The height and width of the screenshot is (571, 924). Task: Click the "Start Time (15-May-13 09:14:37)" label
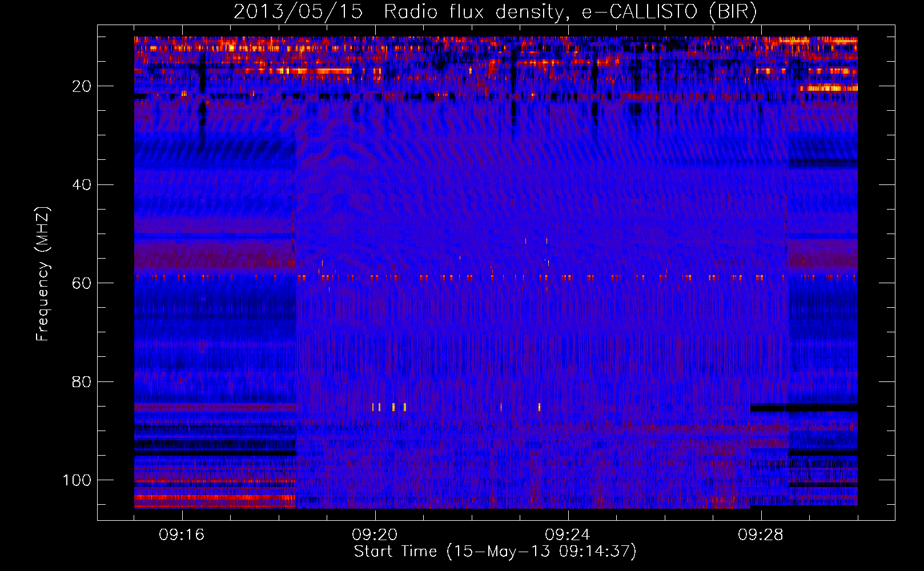click(495, 552)
